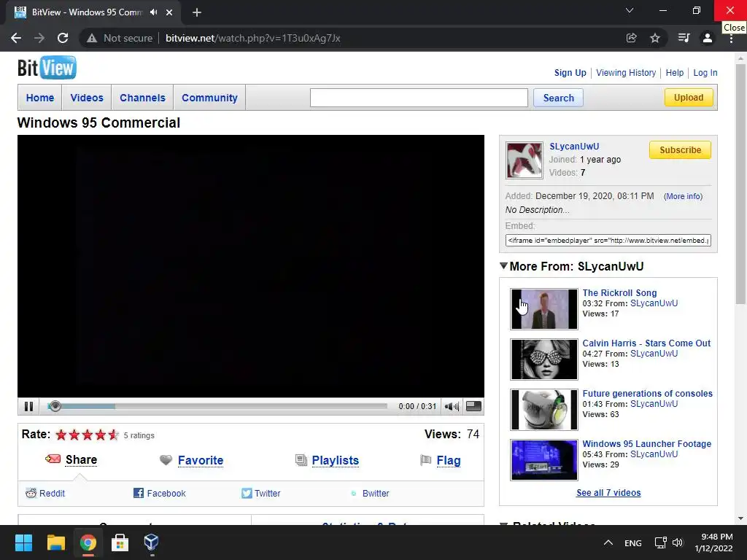Go to the Home tab
The width and height of the screenshot is (747, 560).
(40, 98)
